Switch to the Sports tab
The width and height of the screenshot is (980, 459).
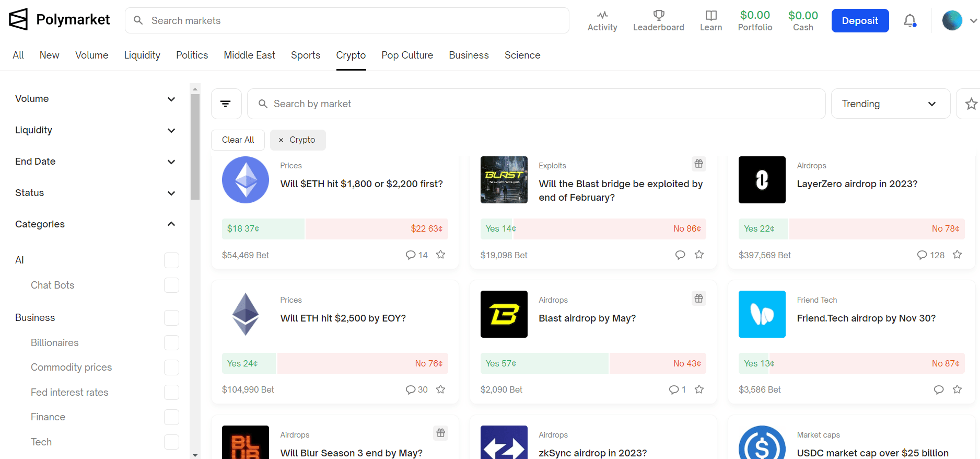point(306,55)
